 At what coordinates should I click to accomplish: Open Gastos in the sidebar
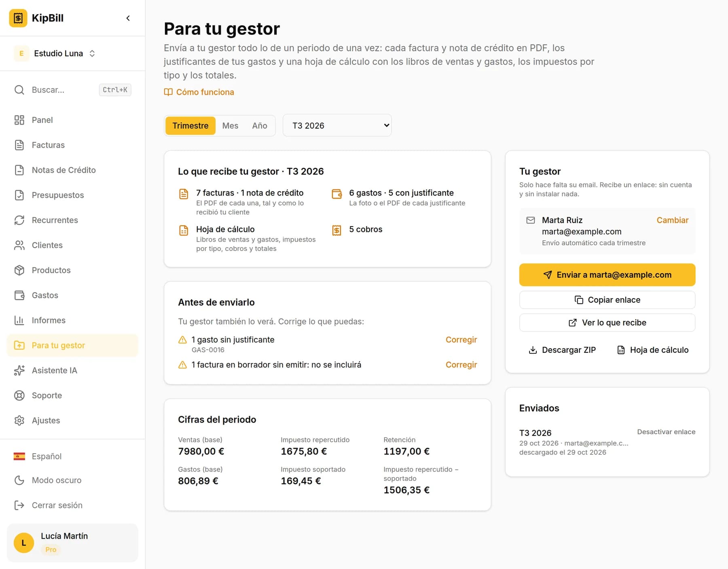(72, 295)
